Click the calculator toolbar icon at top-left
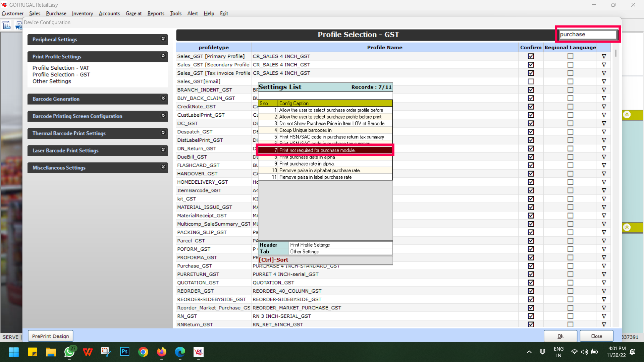Viewport: 644px width, 362px height. pos(6,25)
